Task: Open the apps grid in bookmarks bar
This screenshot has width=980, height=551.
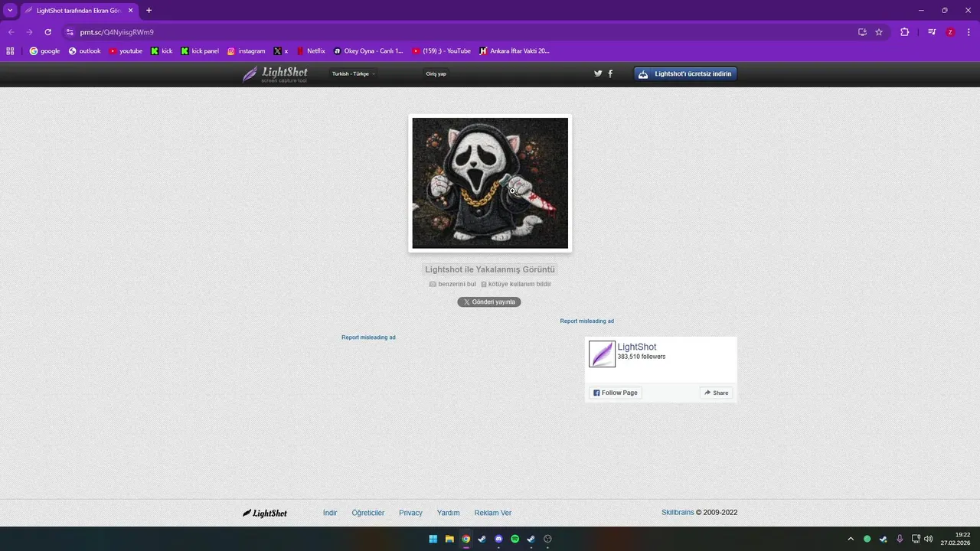Action: tap(10, 51)
